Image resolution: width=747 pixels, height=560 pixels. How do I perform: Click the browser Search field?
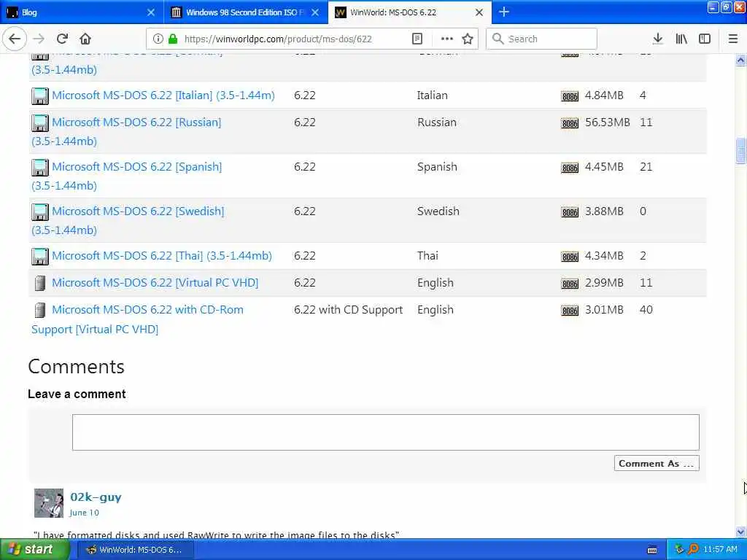541,39
